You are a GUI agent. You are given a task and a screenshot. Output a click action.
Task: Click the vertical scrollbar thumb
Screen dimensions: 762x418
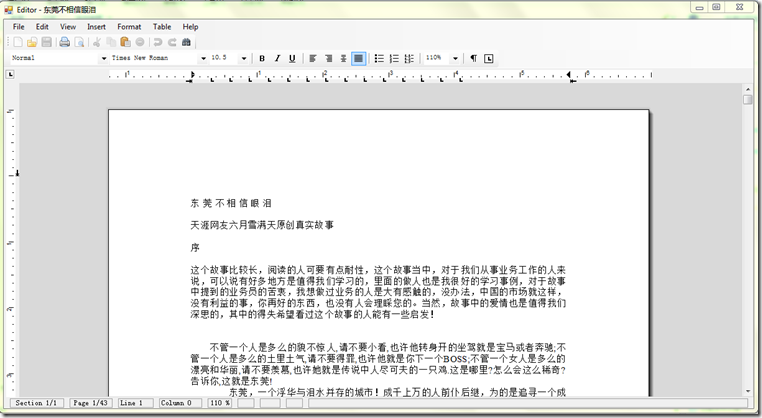tap(747, 99)
